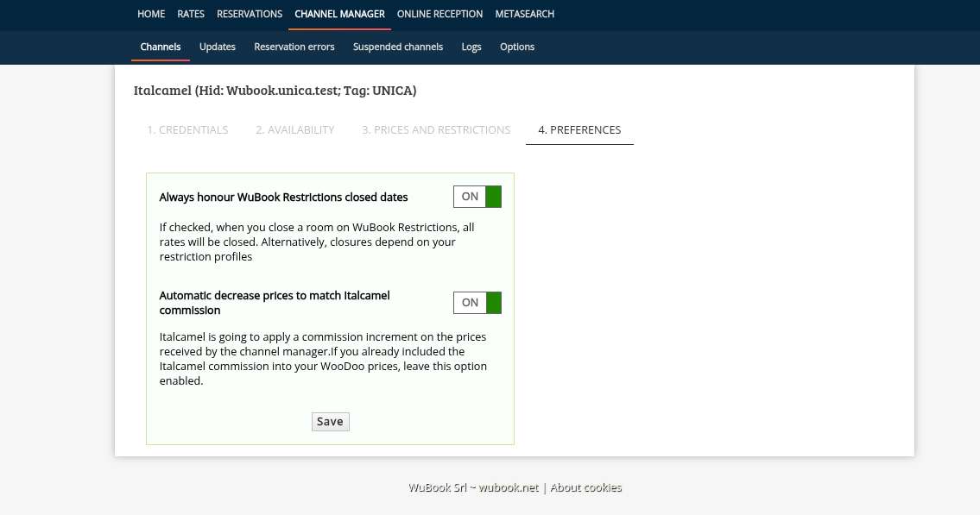Switch to the 1. CREDENTIALS step
980x515 pixels.
[x=187, y=129]
